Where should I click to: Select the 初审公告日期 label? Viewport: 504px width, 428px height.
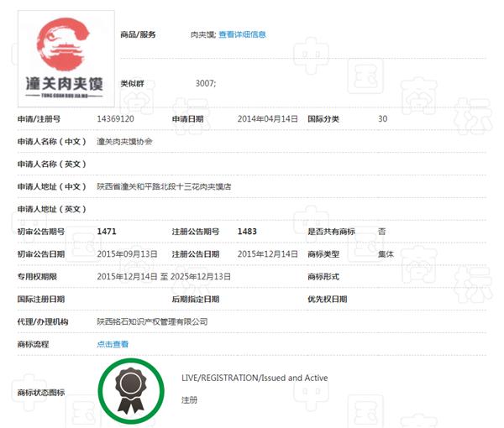point(41,254)
